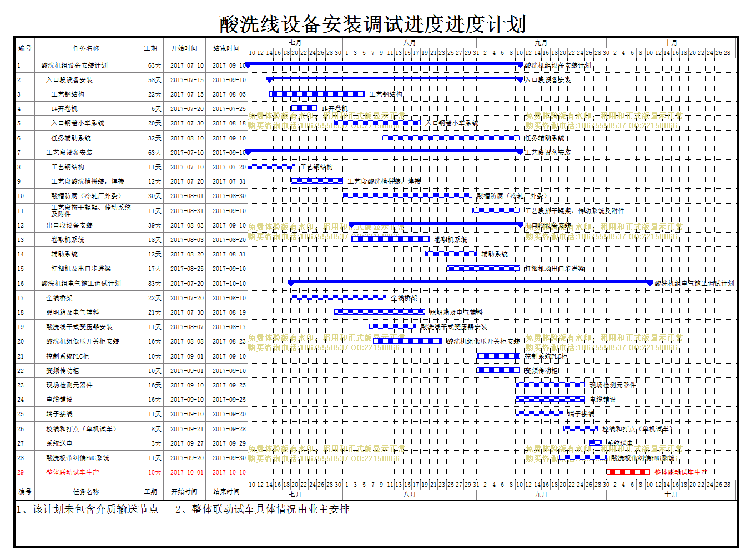This screenshot has width=751, height=560.
Task: Click the 酸洗线干式变压器安装 Gantt bar
Action: [x=392, y=326]
